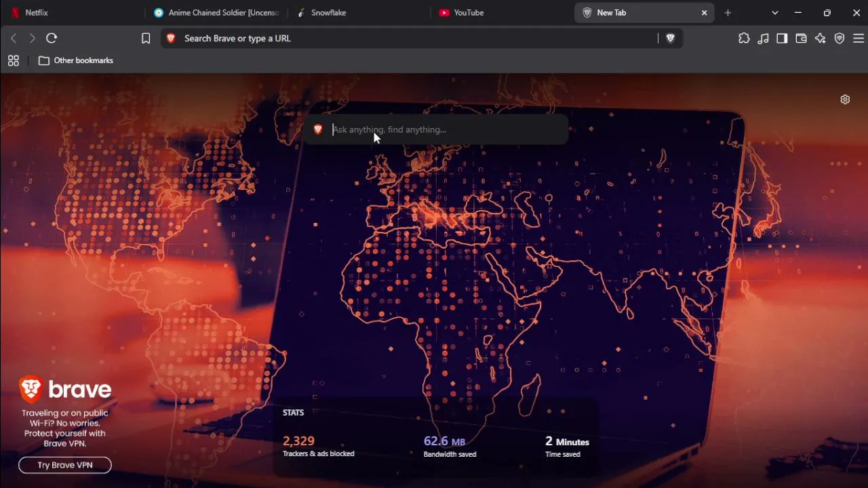Click the forward navigation arrow
This screenshot has height=488, width=868.
[x=32, y=39]
